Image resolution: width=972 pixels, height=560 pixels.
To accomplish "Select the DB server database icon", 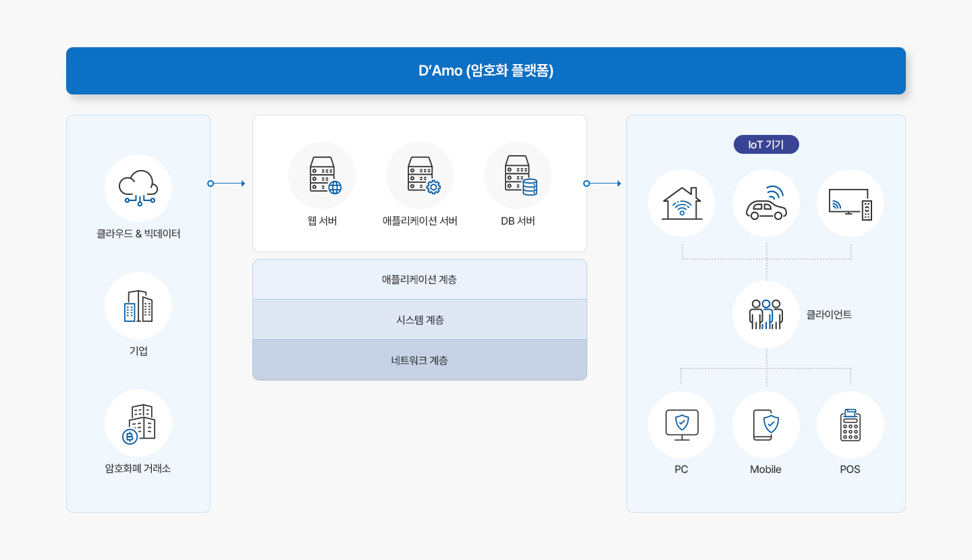I will 518,175.
